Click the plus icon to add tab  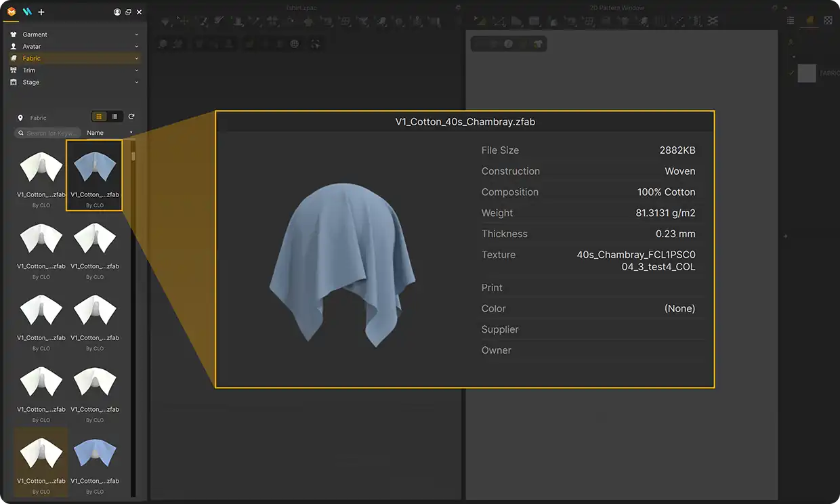coord(41,12)
